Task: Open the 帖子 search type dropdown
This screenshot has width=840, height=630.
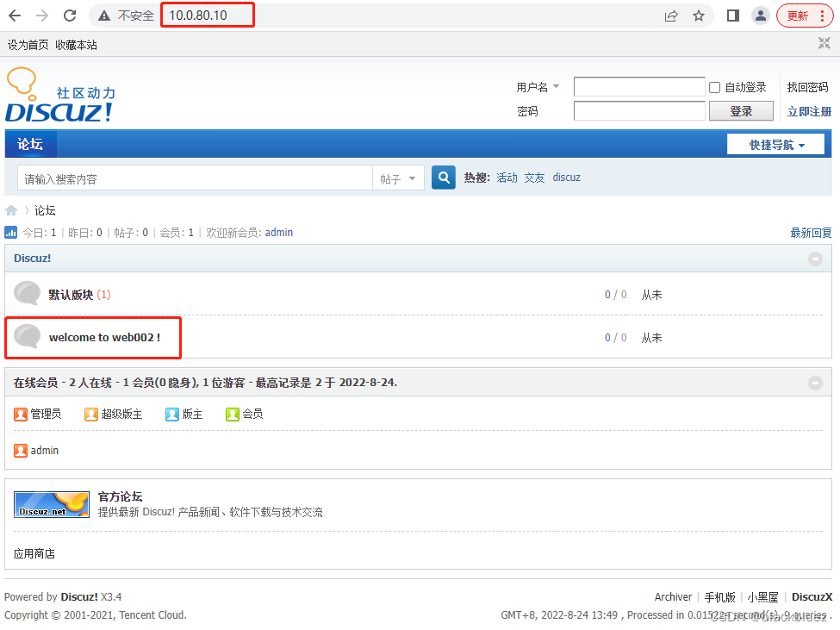Action: [398, 178]
